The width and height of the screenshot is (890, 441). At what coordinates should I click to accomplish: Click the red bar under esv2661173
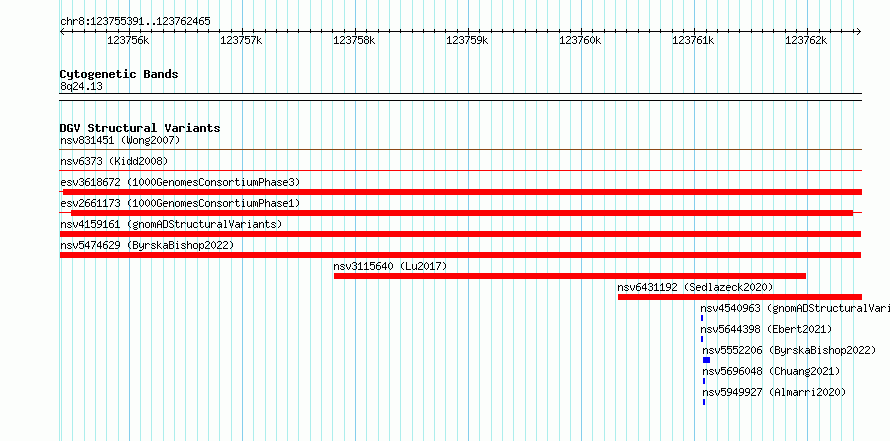[x=461, y=213]
